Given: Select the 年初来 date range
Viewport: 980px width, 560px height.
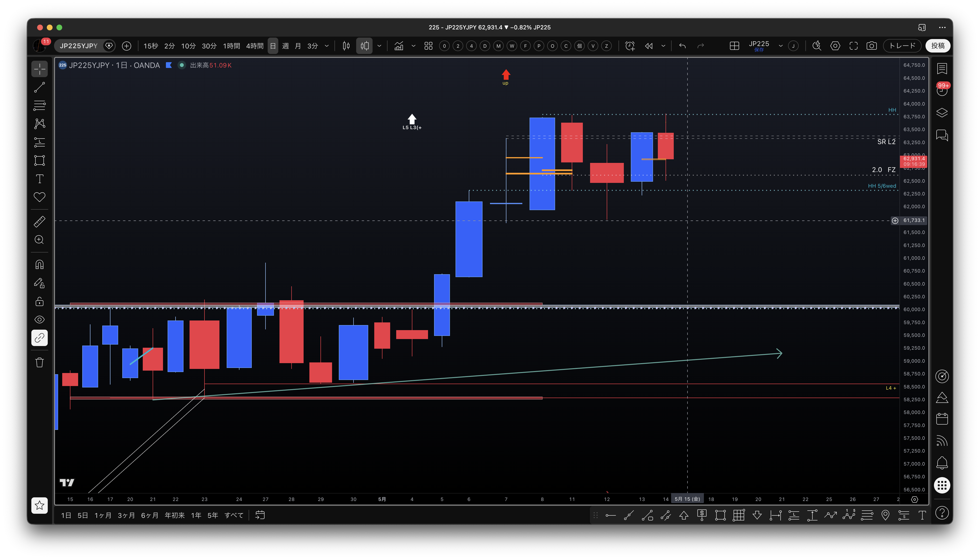Looking at the screenshot, I should [175, 515].
